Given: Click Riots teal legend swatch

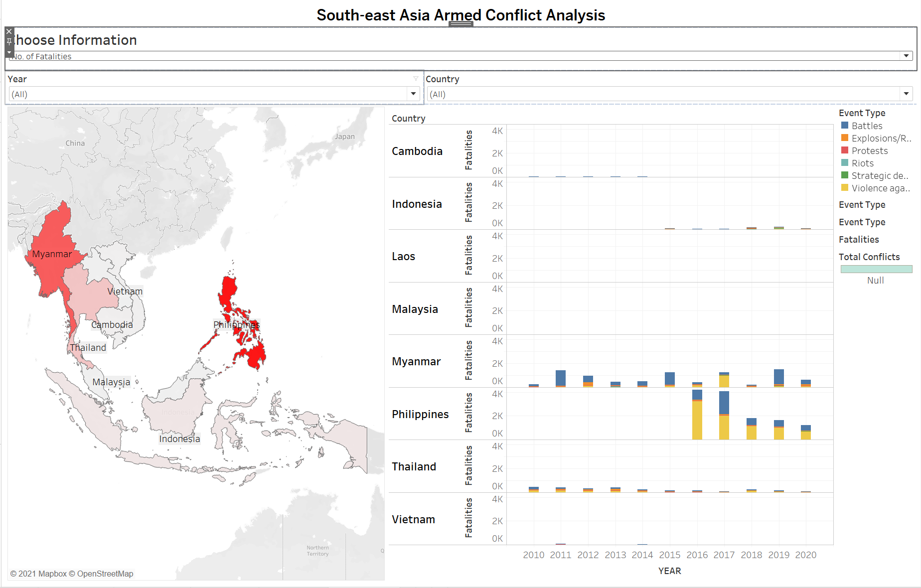Looking at the screenshot, I should [845, 163].
